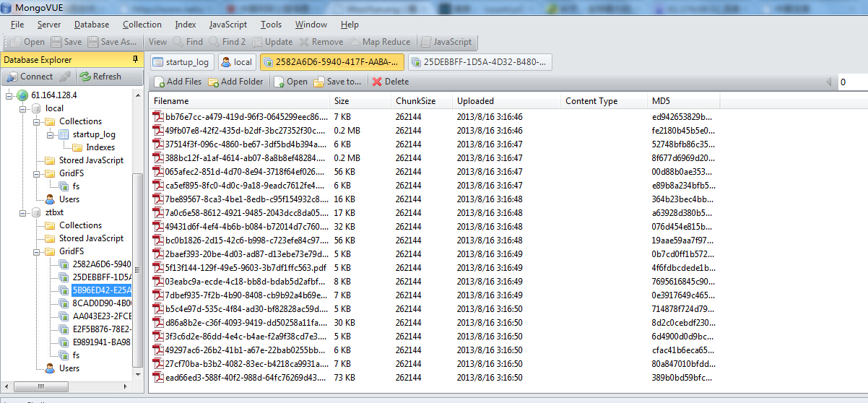Click Open in the GridFS toolbar
This screenshot has height=403, width=868.
click(x=291, y=82)
